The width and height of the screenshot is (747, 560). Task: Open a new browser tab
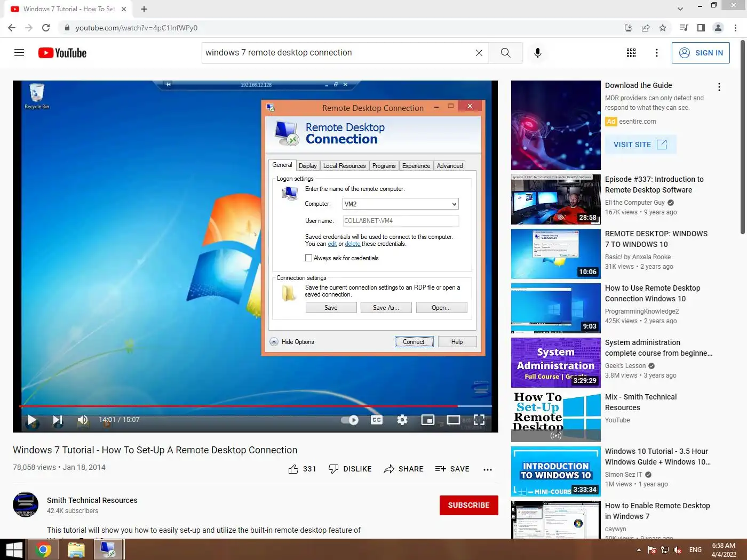tap(144, 9)
